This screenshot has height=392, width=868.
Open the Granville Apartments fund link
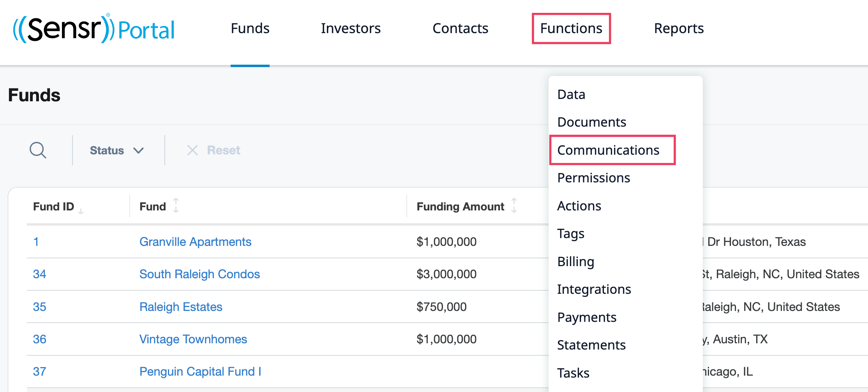click(x=195, y=242)
